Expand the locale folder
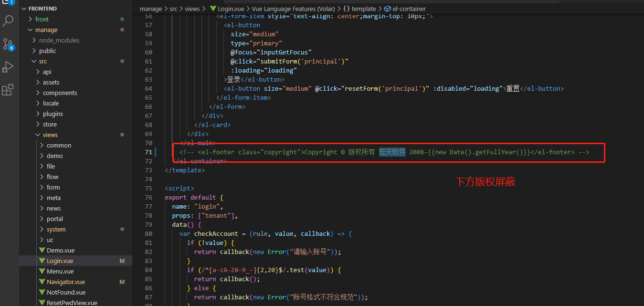The width and height of the screenshot is (644, 306). pos(51,103)
